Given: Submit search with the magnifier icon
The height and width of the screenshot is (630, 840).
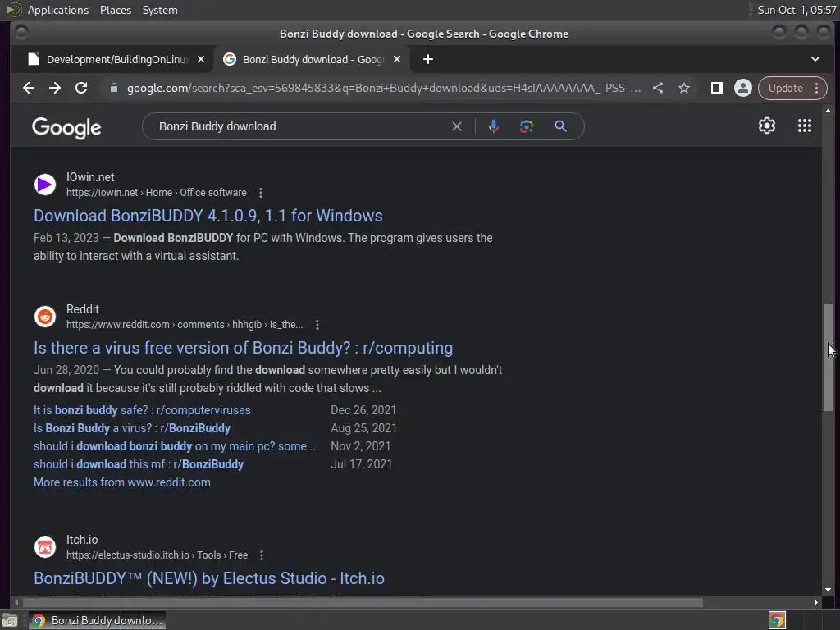Looking at the screenshot, I should (560, 126).
